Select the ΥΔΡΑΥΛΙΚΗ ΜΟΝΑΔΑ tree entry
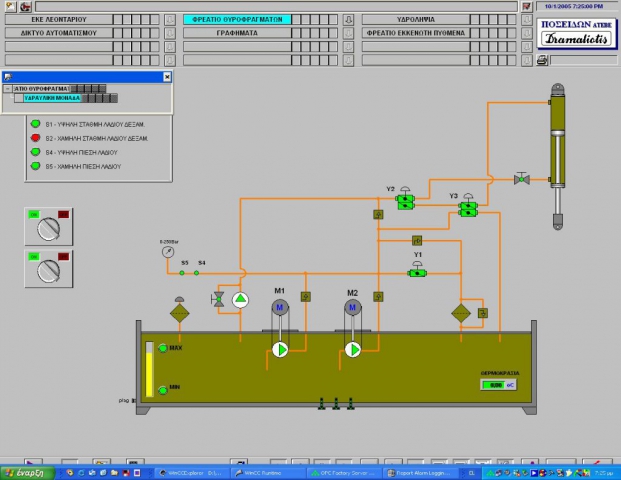Image resolution: width=621 pixels, height=480 pixels. (52, 98)
